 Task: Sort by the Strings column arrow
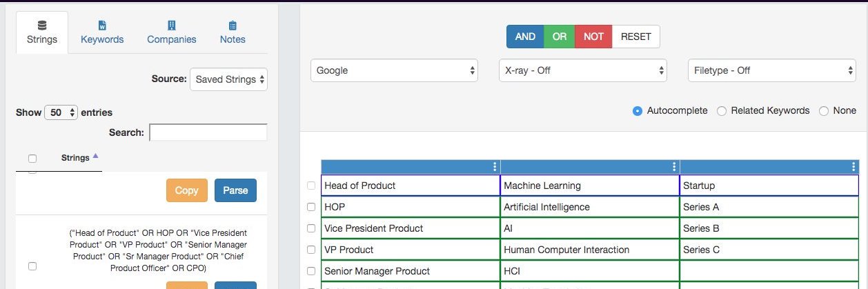pyautogui.click(x=95, y=156)
